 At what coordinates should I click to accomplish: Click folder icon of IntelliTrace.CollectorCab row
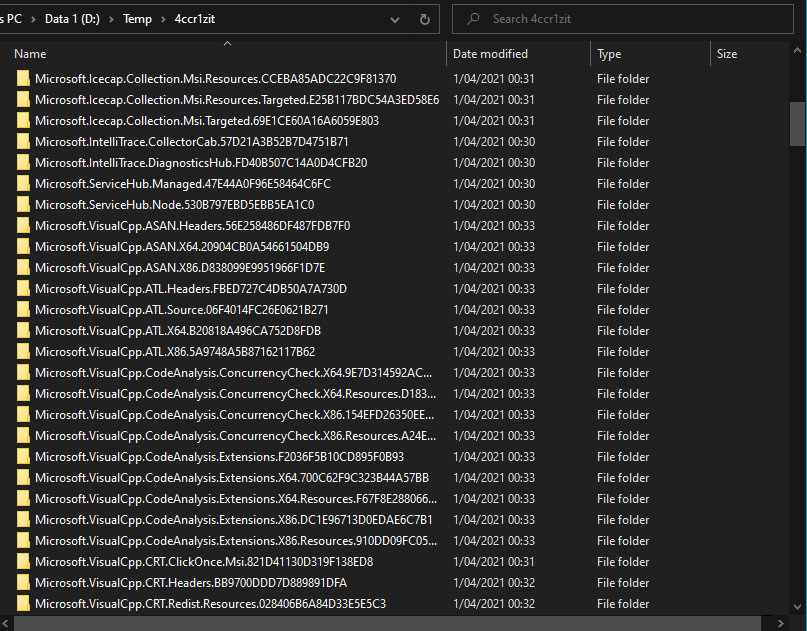[x=23, y=142]
